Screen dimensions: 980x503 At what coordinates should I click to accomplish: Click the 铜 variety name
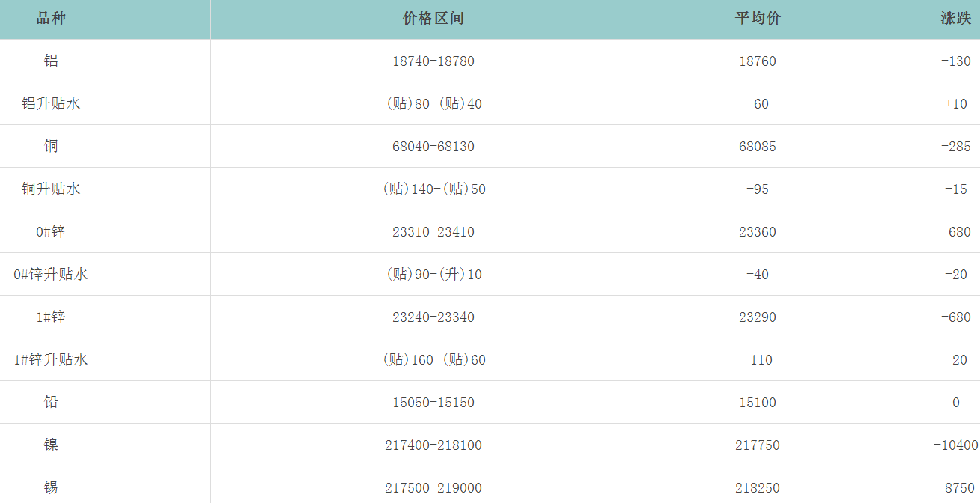coord(51,146)
